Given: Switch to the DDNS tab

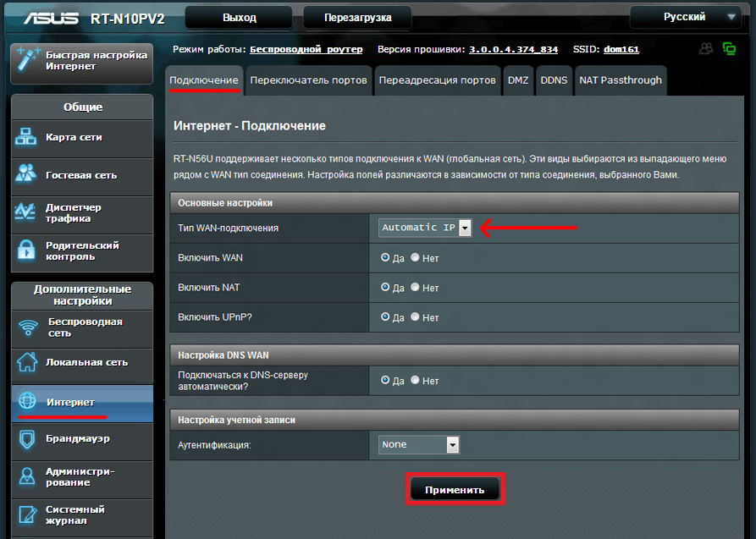Looking at the screenshot, I should pyautogui.click(x=554, y=80).
